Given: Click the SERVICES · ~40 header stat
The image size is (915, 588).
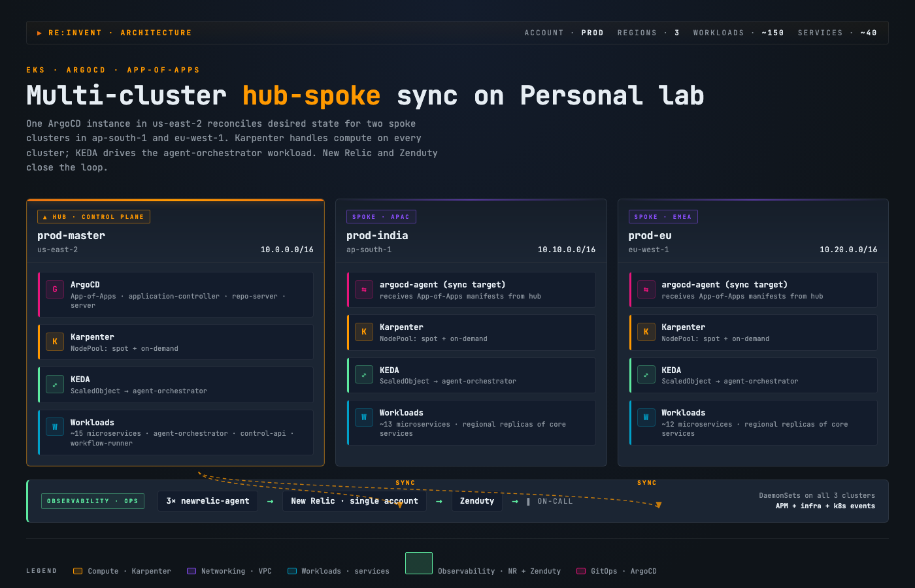Looking at the screenshot, I should (x=837, y=33).
